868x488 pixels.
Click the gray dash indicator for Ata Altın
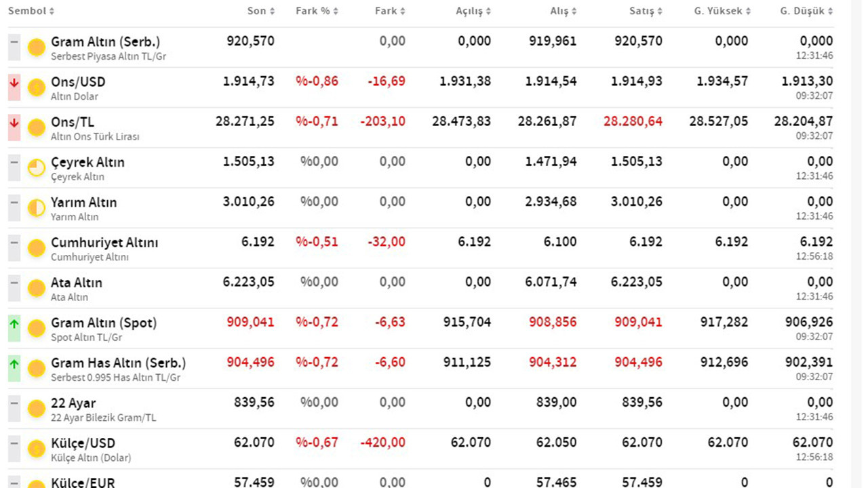(x=14, y=289)
